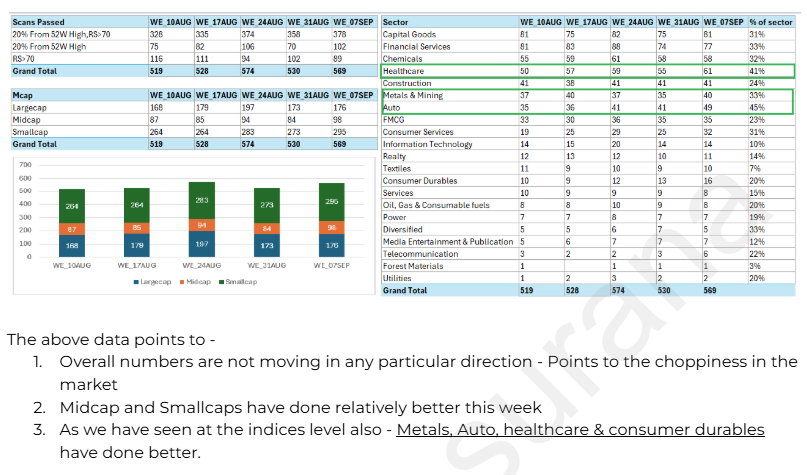Click the 'The above data points to -' line
The width and height of the screenshot is (807, 475).
(x=111, y=340)
